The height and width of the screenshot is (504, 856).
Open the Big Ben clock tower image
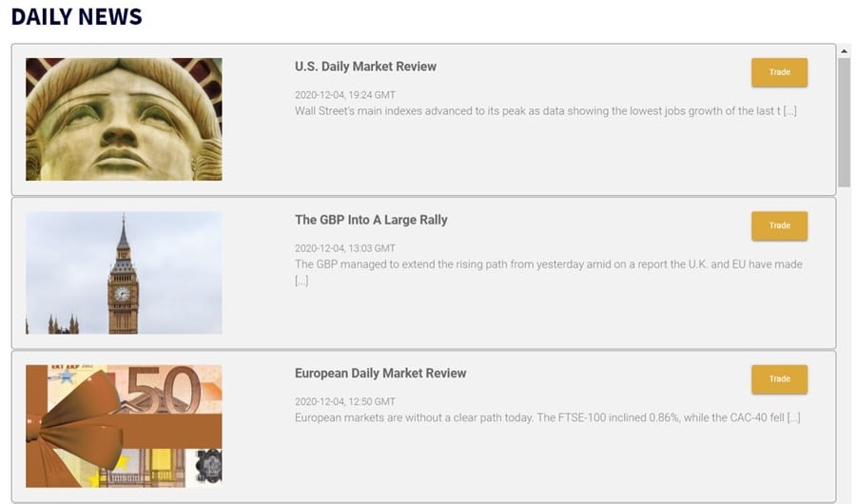124,273
